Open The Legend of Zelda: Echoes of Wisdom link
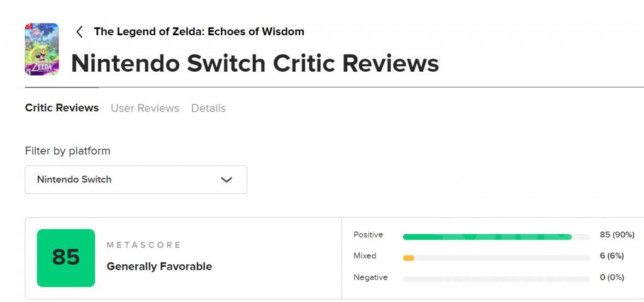Image resolution: width=644 pixels, height=302 pixels. [199, 31]
